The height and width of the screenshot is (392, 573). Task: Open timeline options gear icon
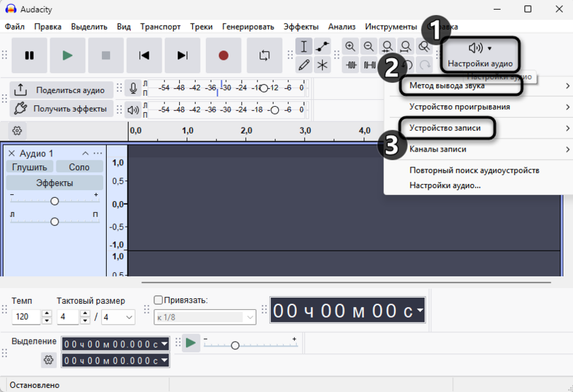[x=17, y=131]
